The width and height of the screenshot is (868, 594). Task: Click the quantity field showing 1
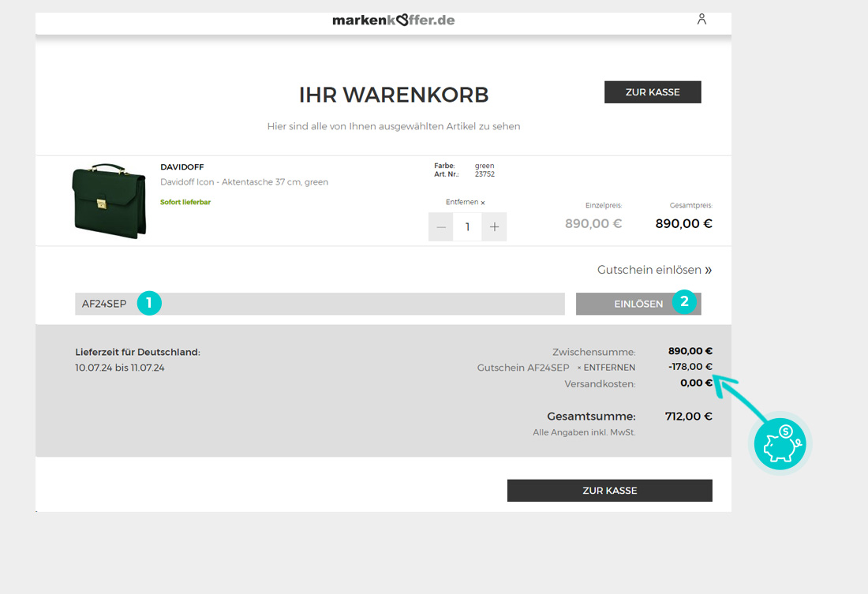point(468,227)
